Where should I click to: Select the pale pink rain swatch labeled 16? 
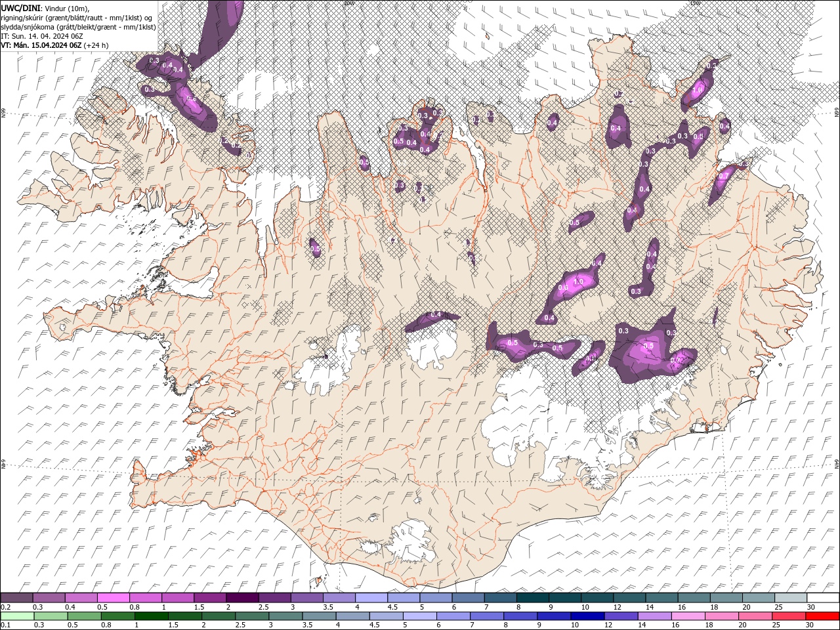click(x=688, y=616)
